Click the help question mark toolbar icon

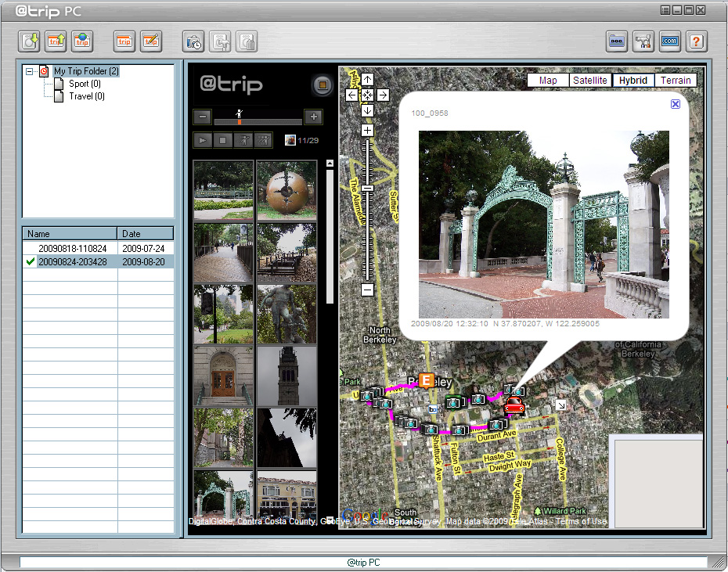coord(697,41)
